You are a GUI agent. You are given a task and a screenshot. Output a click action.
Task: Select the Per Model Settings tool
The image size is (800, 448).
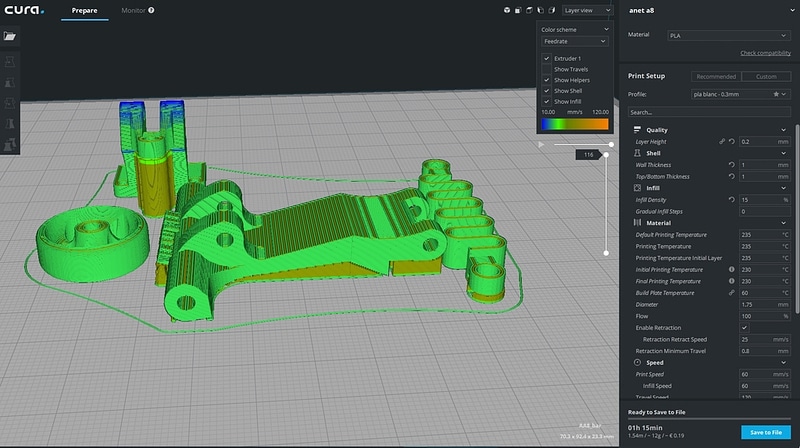tap(10, 144)
